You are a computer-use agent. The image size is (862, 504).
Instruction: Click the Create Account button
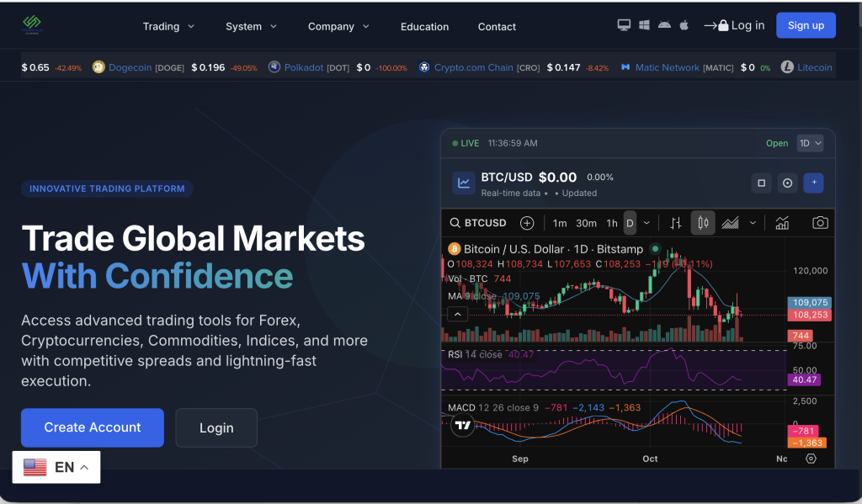pos(93,427)
